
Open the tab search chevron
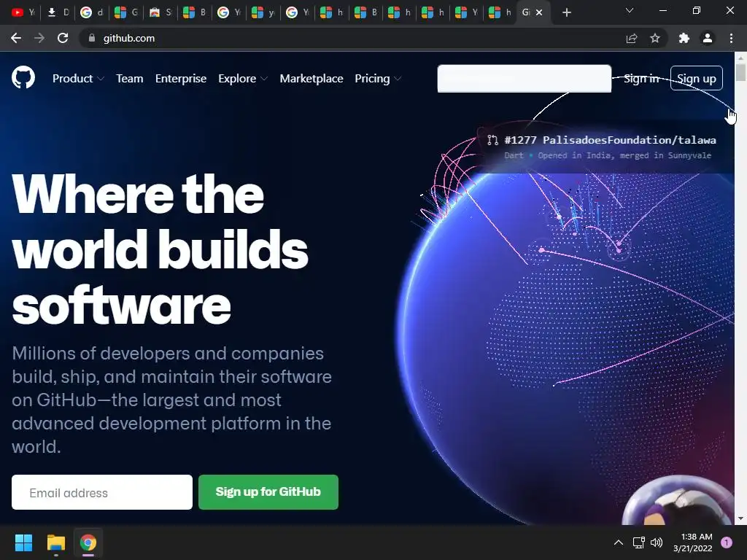pos(630,10)
